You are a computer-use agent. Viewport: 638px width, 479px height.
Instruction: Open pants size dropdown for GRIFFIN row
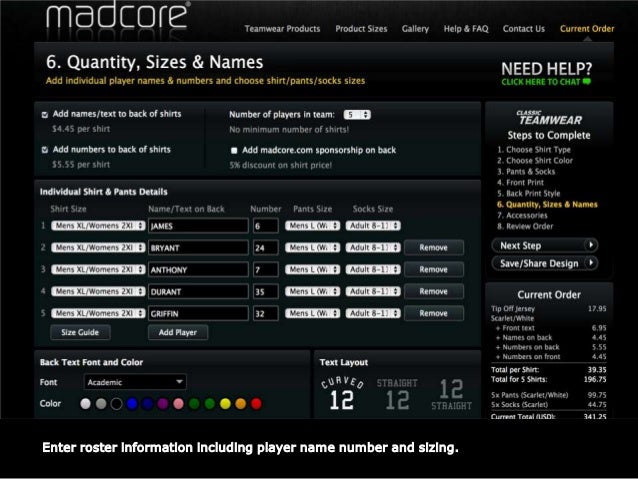click(x=312, y=313)
